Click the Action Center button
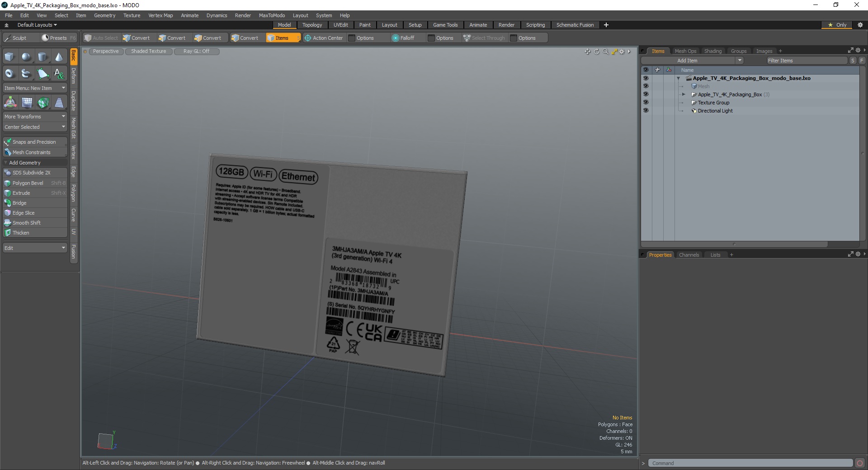 [x=324, y=38]
